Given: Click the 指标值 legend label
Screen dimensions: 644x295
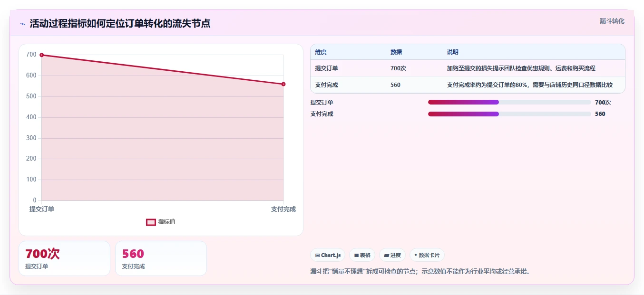Looking at the screenshot, I should click(x=167, y=222).
